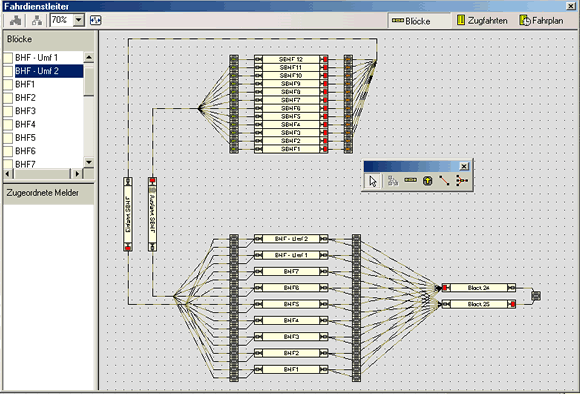
Task: Click block list scroll left arrow
Action: tap(7, 174)
